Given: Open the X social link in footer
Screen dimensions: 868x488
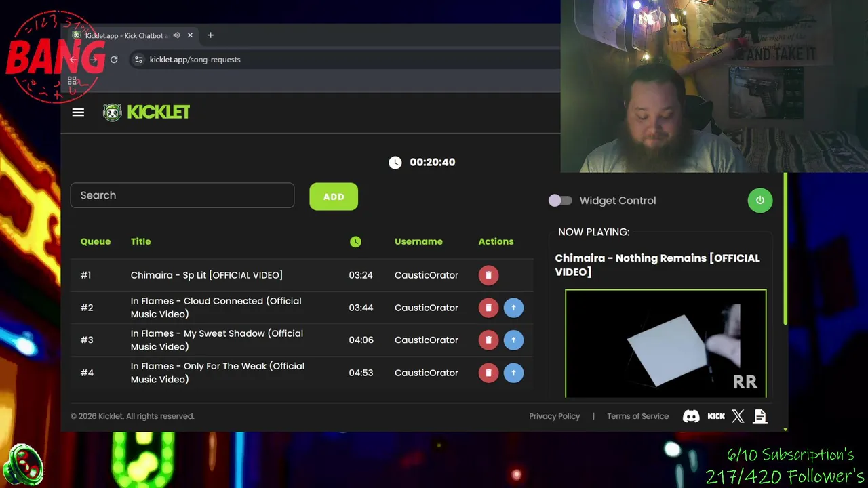Looking at the screenshot, I should (x=738, y=416).
